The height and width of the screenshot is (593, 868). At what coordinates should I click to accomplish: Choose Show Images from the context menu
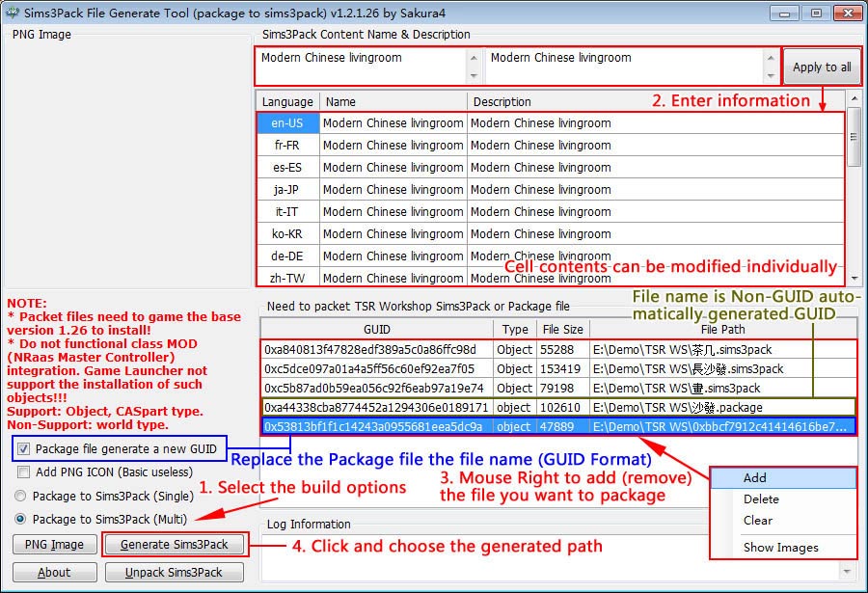783,548
